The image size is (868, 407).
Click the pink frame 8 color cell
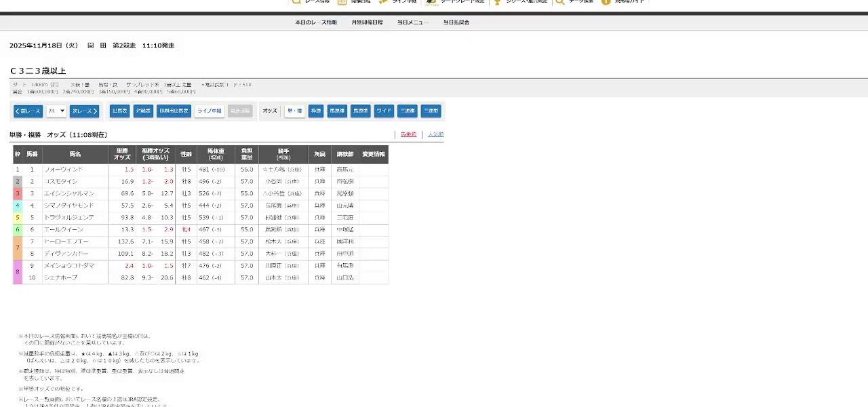(x=18, y=271)
